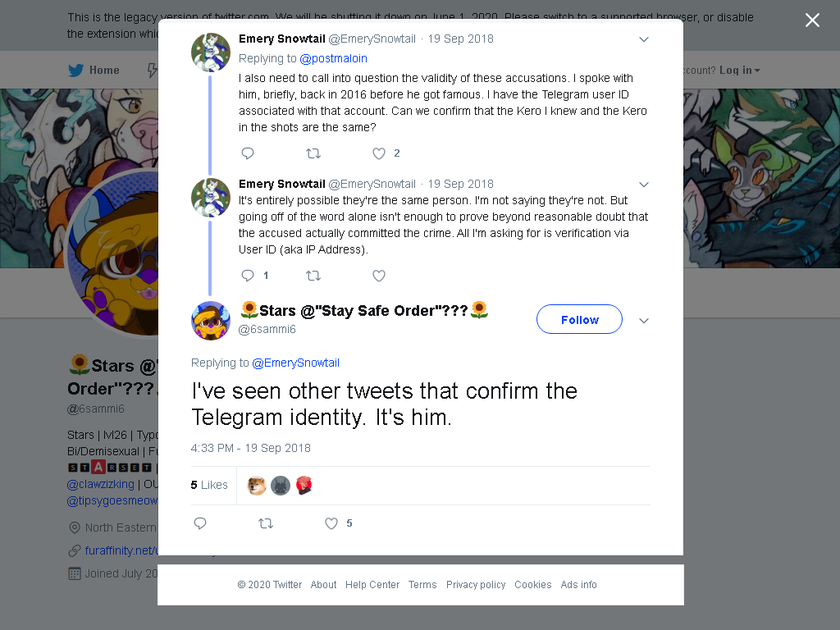840x630 pixels.
Task: Like the main tweet with 5 likes
Action: tap(331, 523)
